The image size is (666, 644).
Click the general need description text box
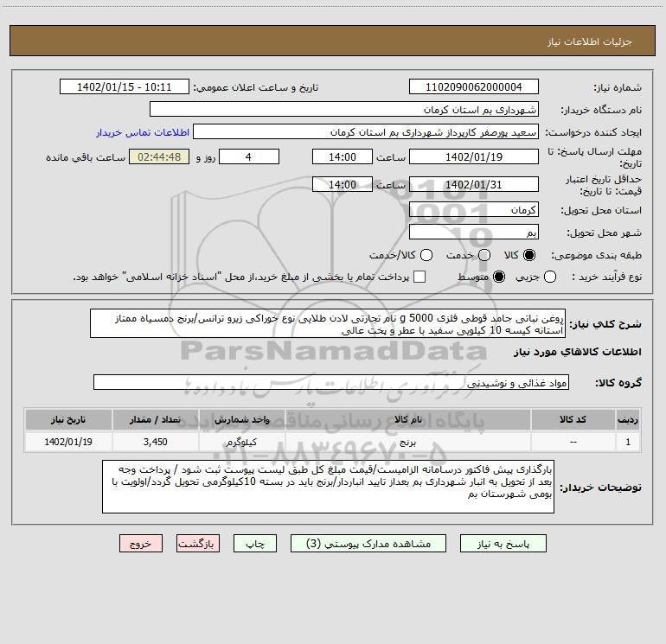tap(328, 324)
